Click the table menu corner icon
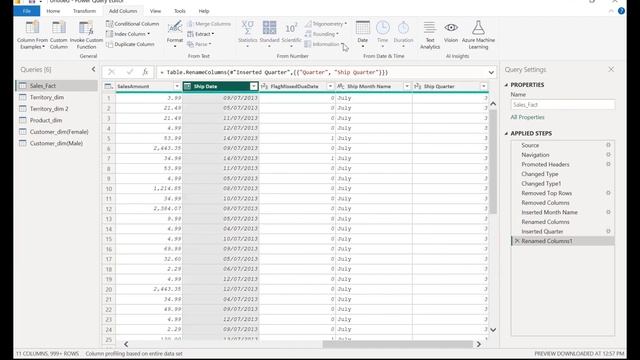The height and width of the screenshot is (360, 640). click(109, 86)
